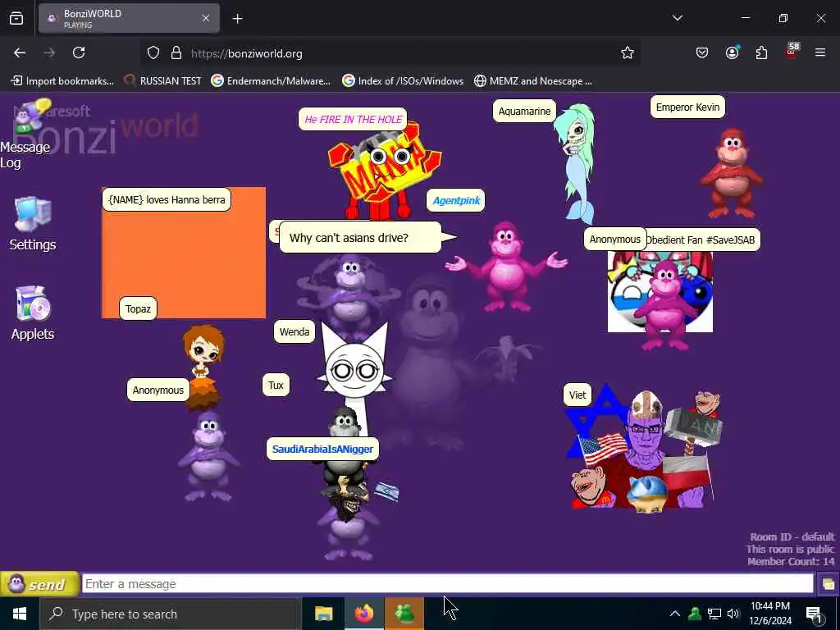Open the Message Log icon
The height and width of the screenshot is (630, 840).
[27, 134]
